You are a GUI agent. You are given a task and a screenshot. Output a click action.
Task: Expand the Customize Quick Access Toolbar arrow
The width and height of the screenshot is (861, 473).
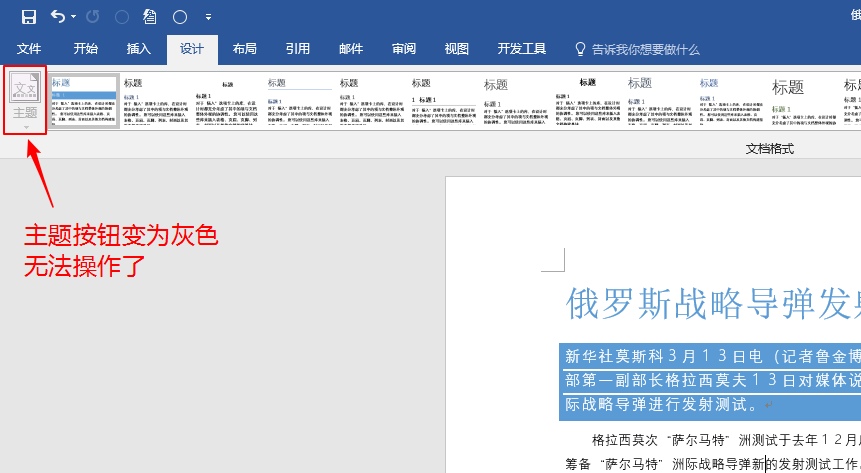(x=208, y=18)
